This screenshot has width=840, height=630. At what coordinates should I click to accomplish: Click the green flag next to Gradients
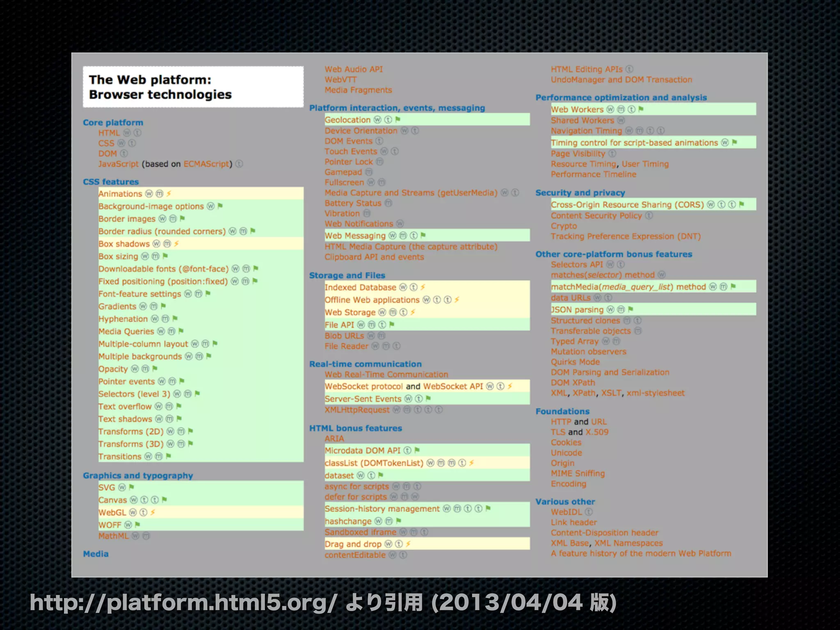(163, 306)
